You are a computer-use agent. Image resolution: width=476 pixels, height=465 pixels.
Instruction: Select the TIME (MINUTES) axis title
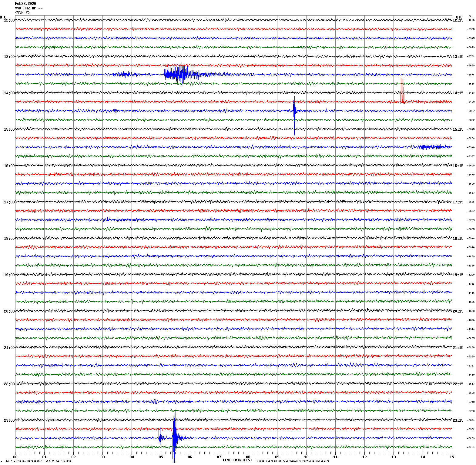pyautogui.click(x=237, y=460)
